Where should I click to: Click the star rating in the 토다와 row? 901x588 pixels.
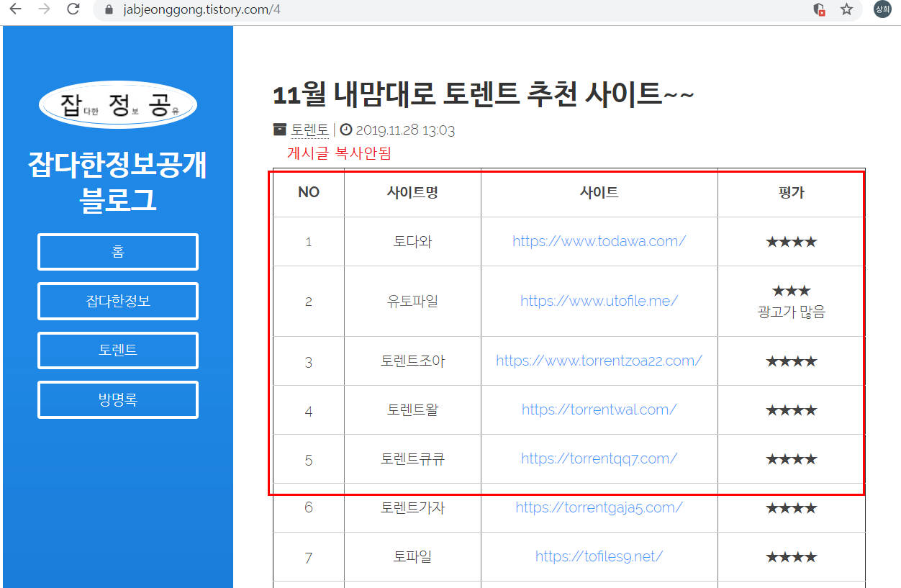tap(791, 242)
